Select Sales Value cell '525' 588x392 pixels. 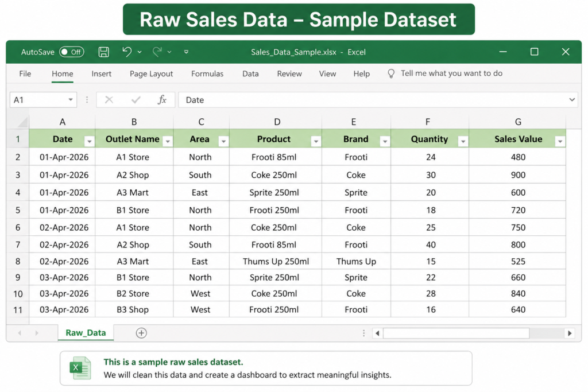[x=517, y=261]
